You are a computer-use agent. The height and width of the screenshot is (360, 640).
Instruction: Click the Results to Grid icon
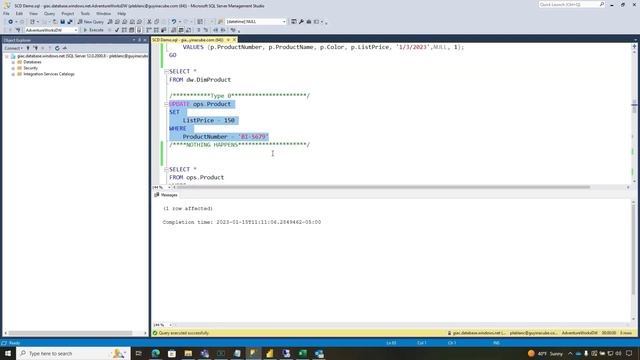point(181,30)
